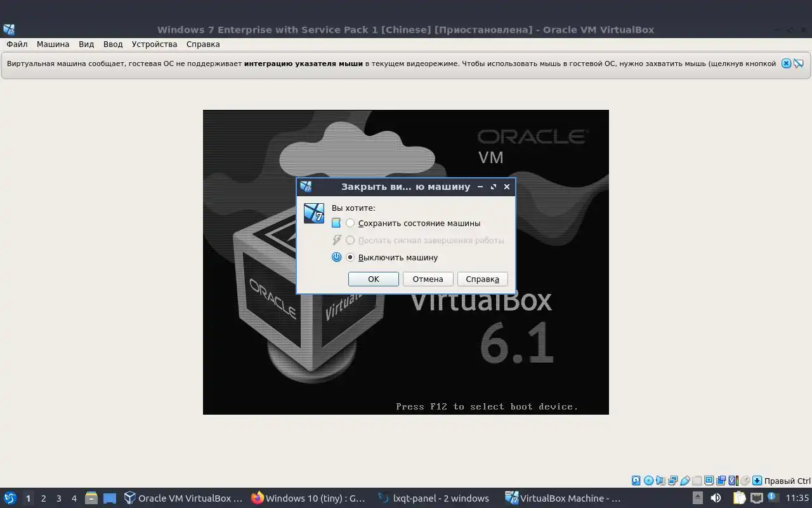Open the Устройства menu

[x=154, y=44]
